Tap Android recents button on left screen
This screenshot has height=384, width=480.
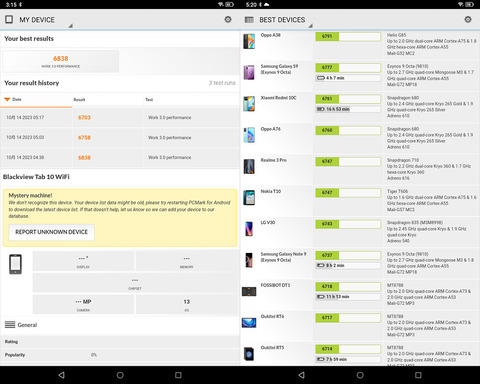tap(178, 375)
